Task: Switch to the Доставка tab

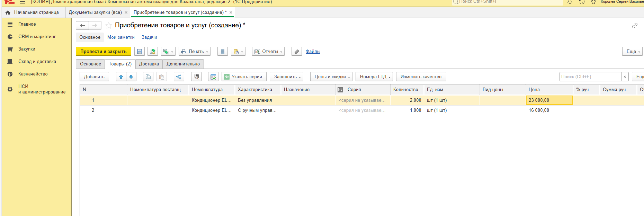Action: [x=149, y=64]
